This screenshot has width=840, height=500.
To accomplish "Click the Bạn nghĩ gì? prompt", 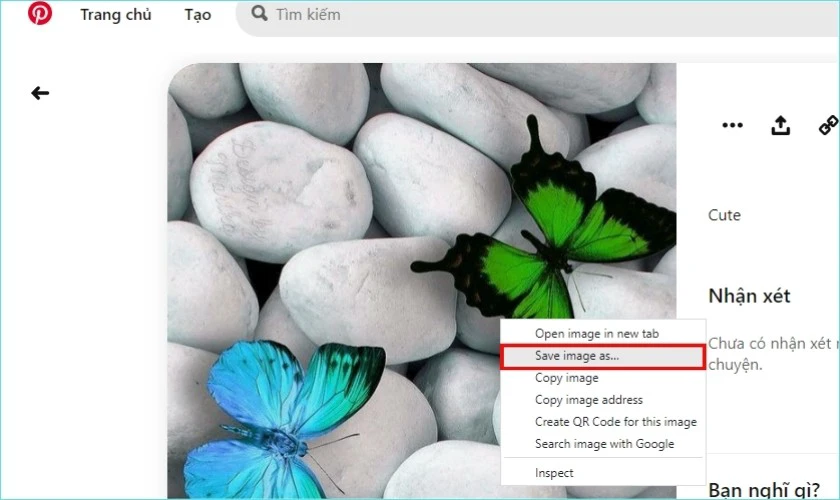I will coord(764,490).
